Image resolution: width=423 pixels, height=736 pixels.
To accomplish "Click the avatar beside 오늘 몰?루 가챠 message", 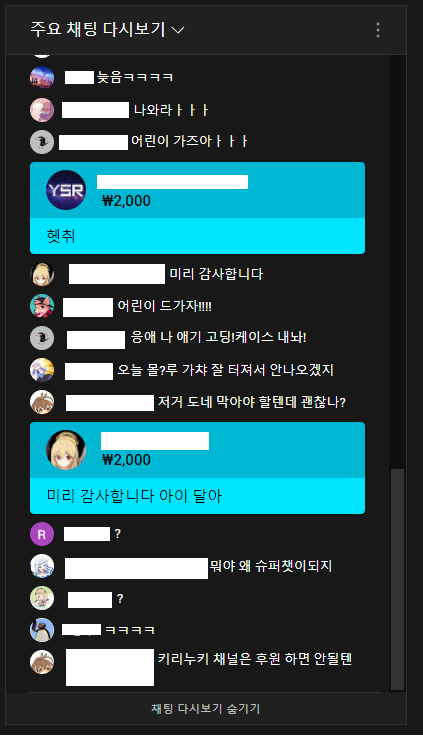I will [42, 370].
